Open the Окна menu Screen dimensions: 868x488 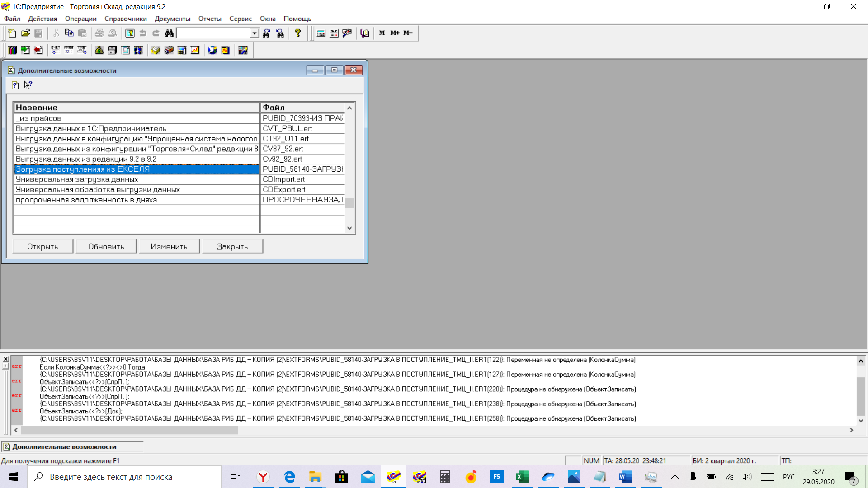coord(268,19)
